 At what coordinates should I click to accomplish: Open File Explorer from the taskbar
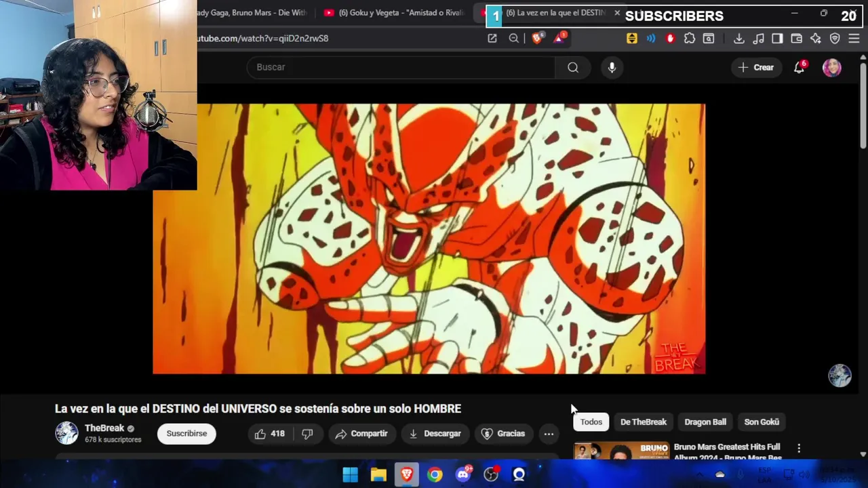pos(378,474)
